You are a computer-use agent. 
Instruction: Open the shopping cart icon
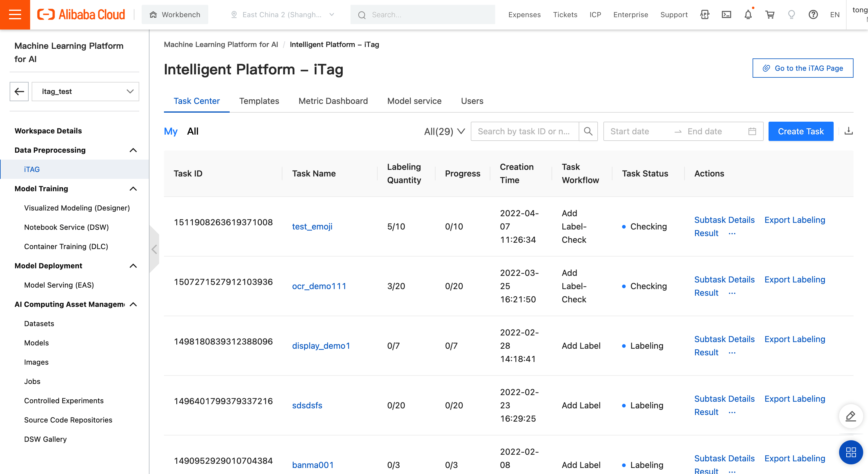click(x=770, y=14)
